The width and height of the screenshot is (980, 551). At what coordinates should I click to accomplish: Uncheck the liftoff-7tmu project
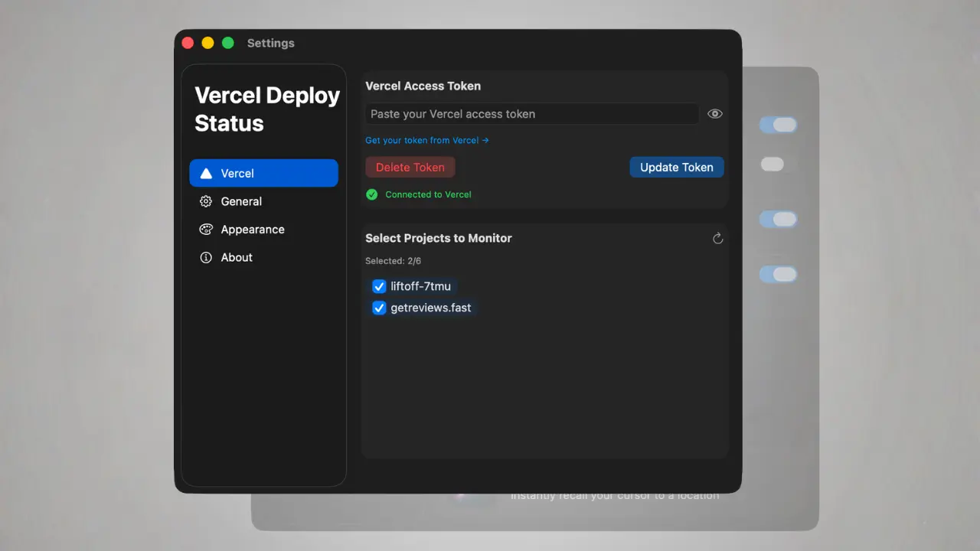379,286
